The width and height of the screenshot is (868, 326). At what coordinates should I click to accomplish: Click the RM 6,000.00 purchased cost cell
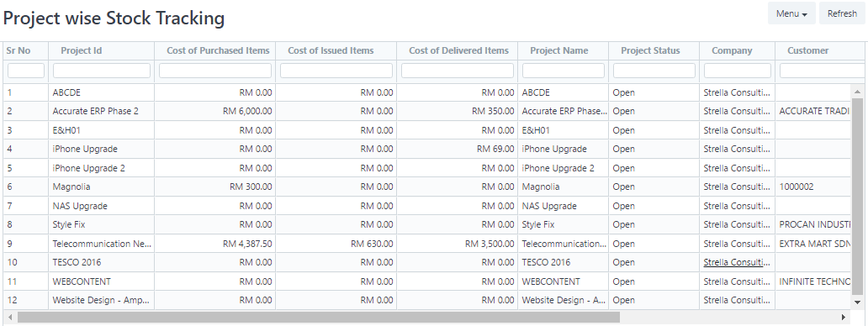214,111
